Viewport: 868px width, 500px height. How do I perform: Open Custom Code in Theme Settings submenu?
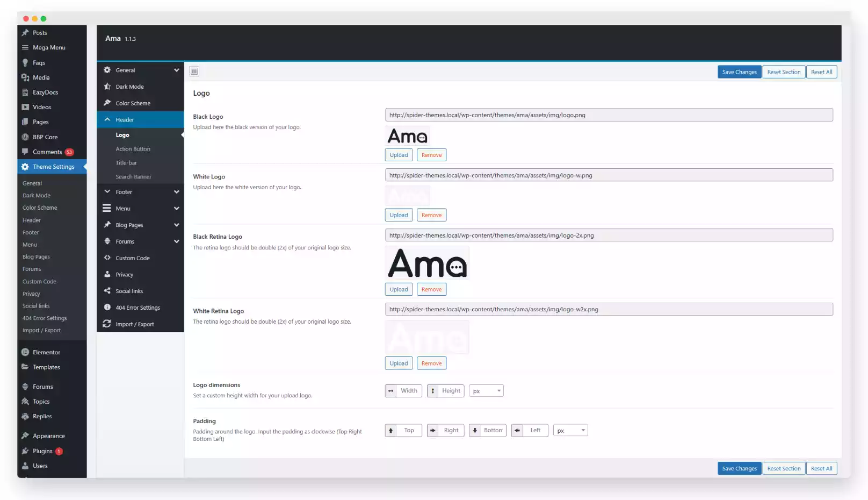tap(39, 282)
